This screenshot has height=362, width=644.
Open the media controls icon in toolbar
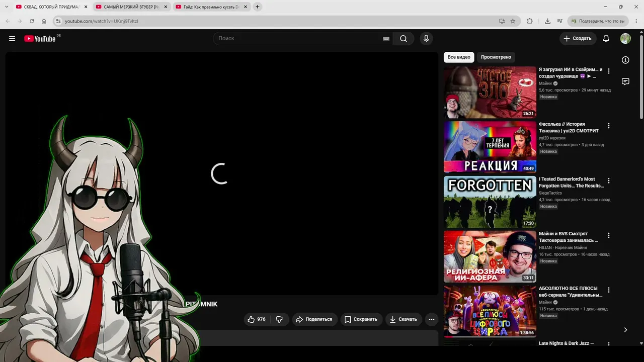pos(560,21)
